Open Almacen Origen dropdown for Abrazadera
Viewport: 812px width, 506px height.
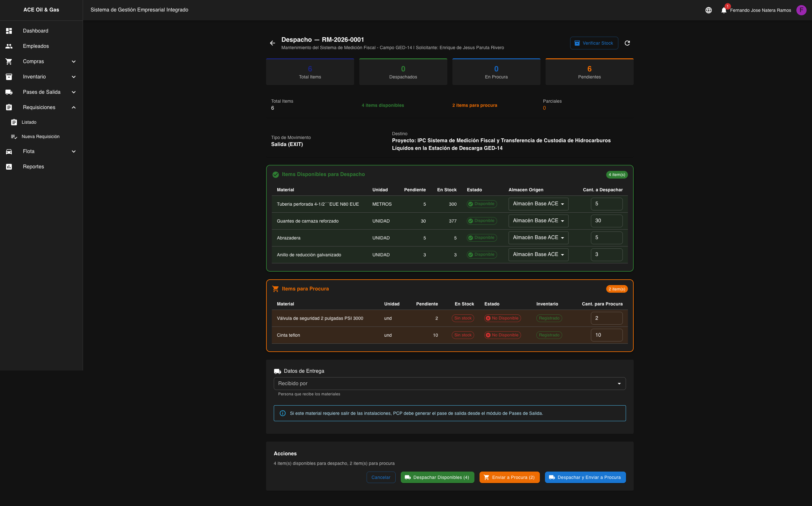[x=538, y=238]
